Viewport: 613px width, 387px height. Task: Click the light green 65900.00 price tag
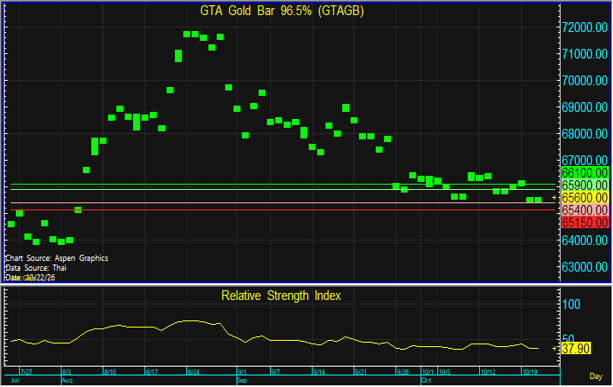(x=585, y=185)
